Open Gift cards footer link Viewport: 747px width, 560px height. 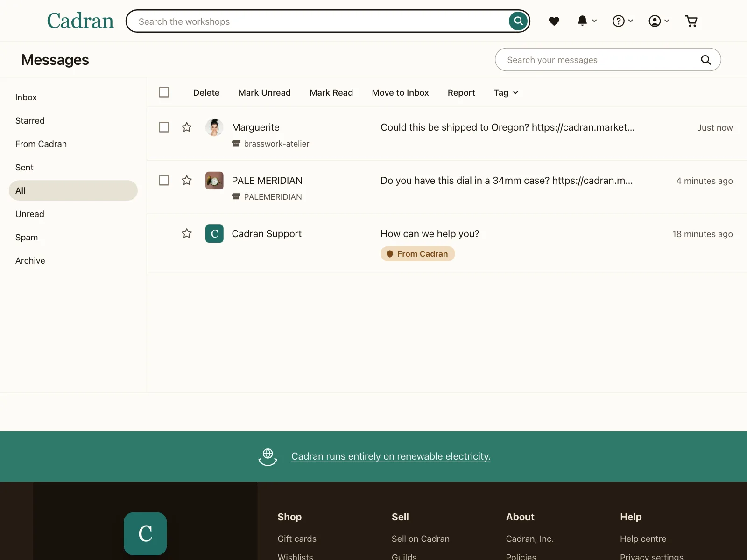pos(297,539)
